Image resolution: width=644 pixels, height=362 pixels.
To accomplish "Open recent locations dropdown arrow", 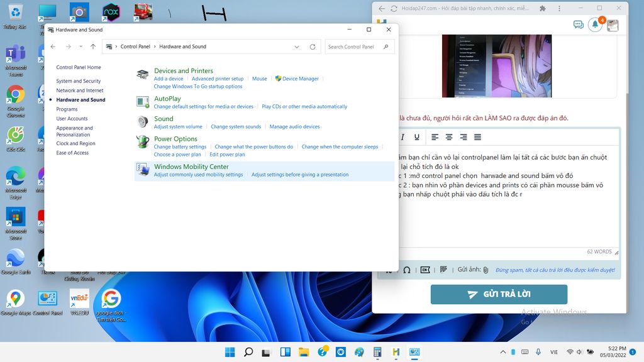I will coord(81,47).
